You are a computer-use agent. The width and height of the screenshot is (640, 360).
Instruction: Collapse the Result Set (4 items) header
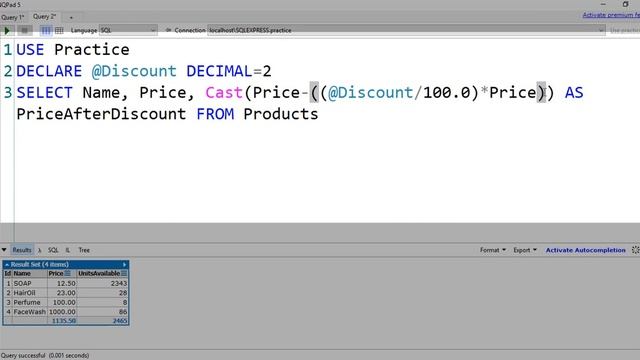7,264
